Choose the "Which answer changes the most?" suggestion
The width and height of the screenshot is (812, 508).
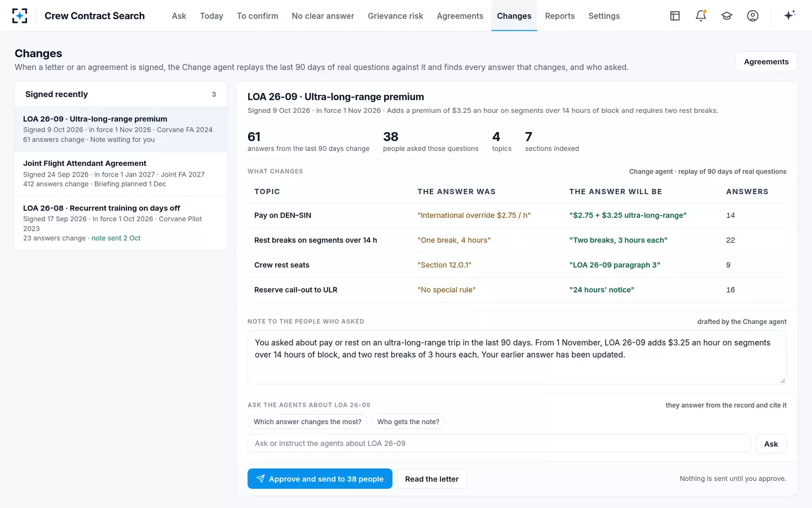(307, 422)
